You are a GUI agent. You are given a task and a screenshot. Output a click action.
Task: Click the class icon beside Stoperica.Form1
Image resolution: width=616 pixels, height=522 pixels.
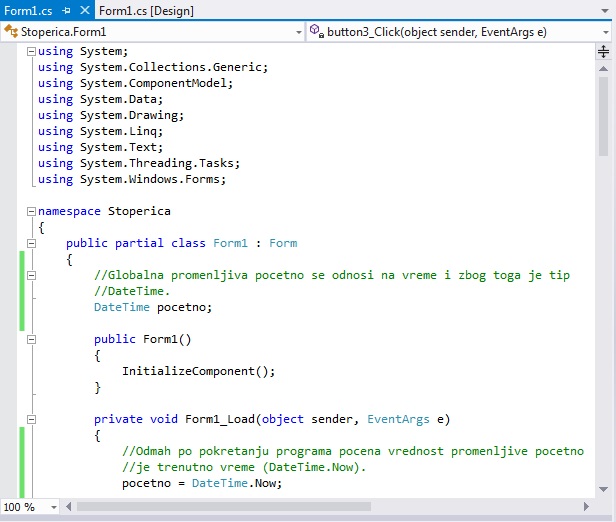click(12, 32)
